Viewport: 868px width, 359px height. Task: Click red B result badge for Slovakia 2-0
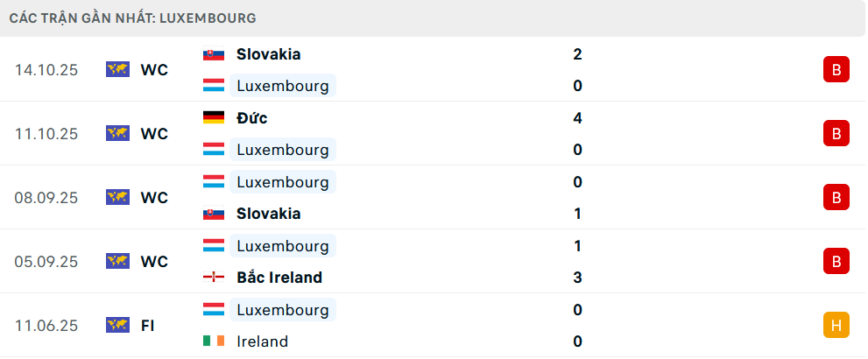[836, 70]
